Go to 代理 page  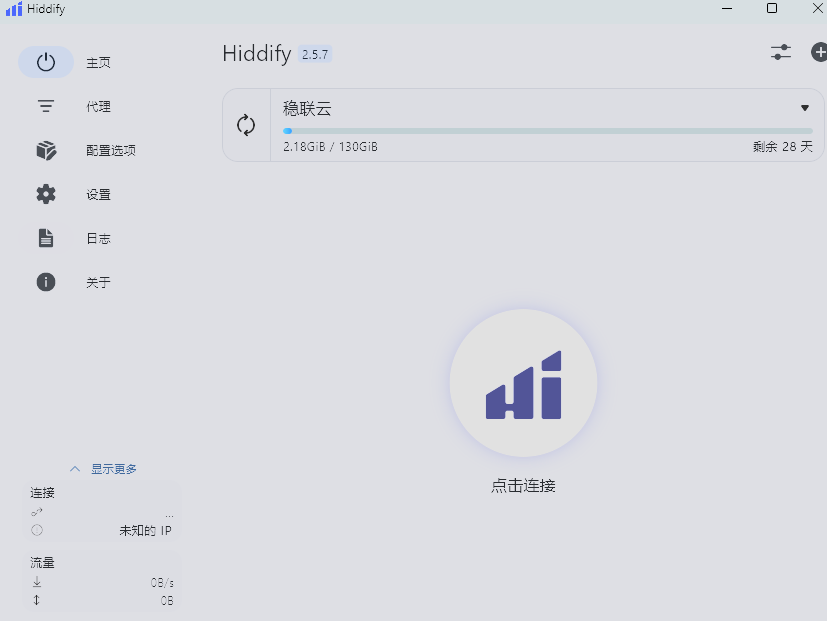coord(98,107)
